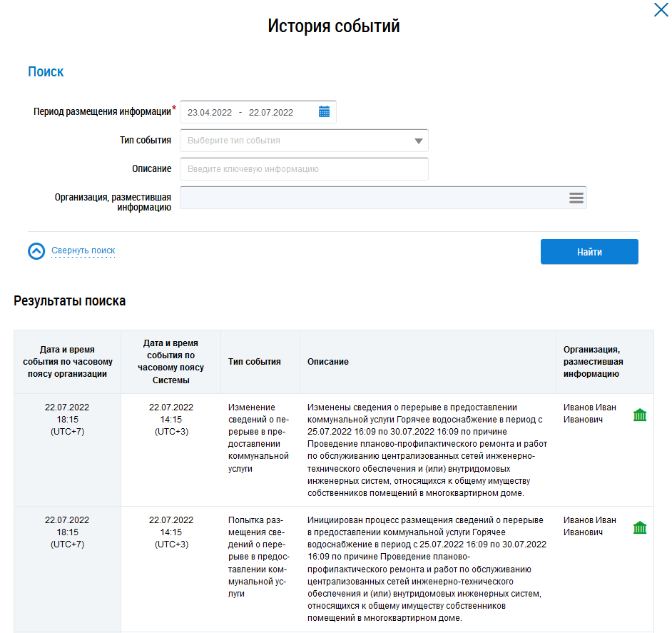672x633 pixels.
Task: Click the Тип события column header
Action: (254, 362)
